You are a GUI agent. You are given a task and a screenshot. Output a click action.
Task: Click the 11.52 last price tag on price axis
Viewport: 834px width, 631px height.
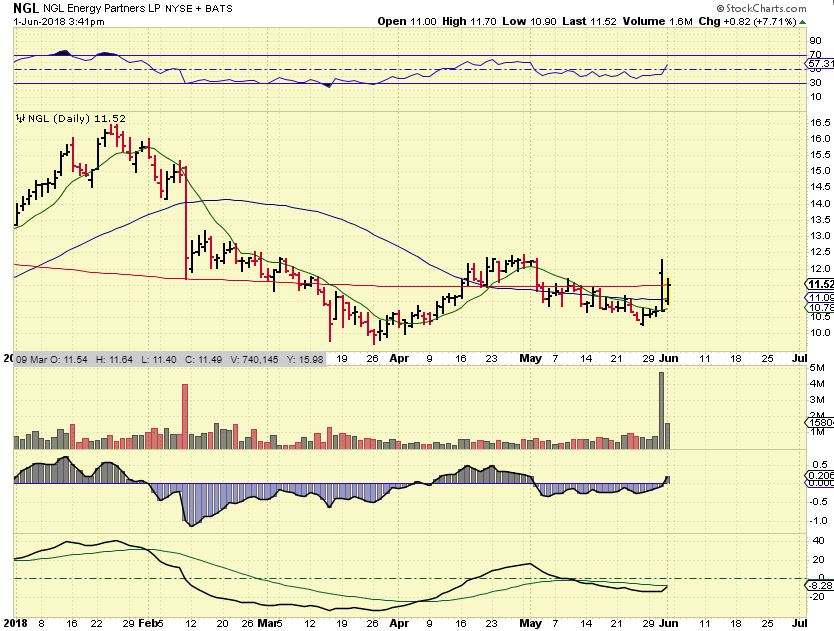[820, 284]
